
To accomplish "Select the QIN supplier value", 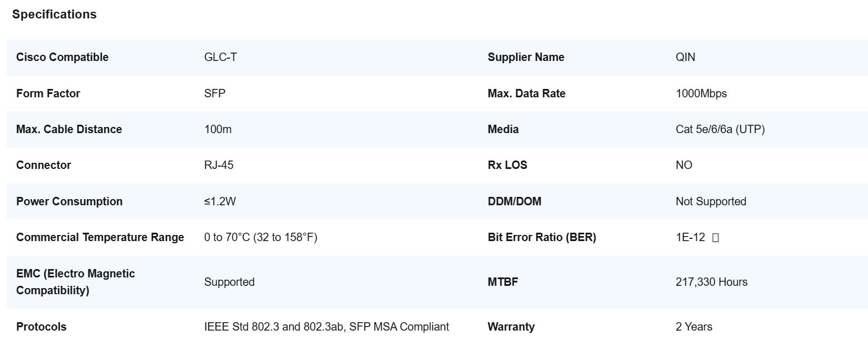I will coord(686,57).
